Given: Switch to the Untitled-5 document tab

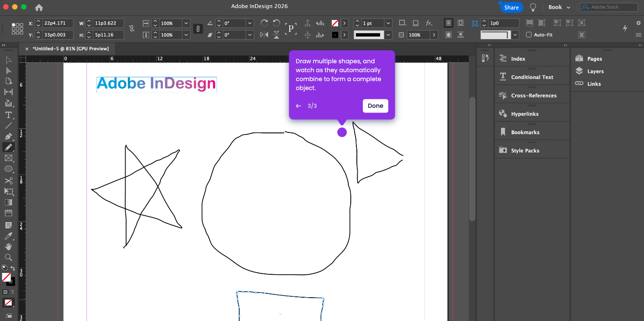Looking at the screenshot, I should [70, 49].
